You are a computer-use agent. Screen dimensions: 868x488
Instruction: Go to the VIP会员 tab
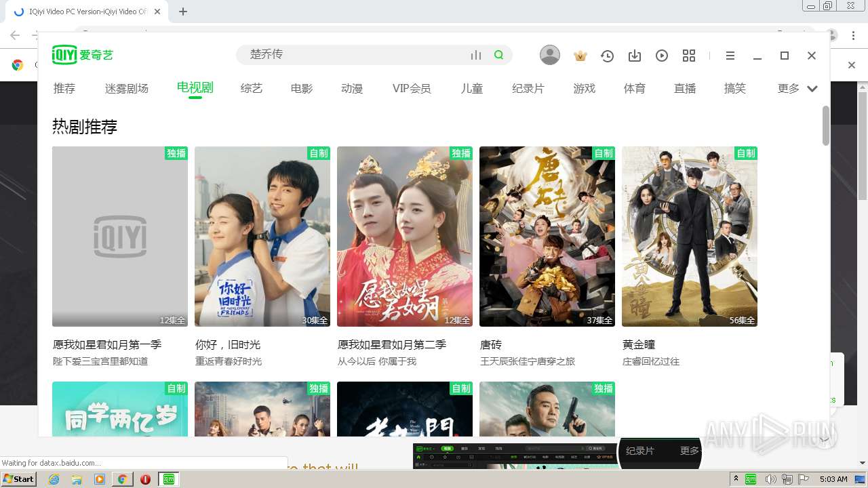click(412, 89)
